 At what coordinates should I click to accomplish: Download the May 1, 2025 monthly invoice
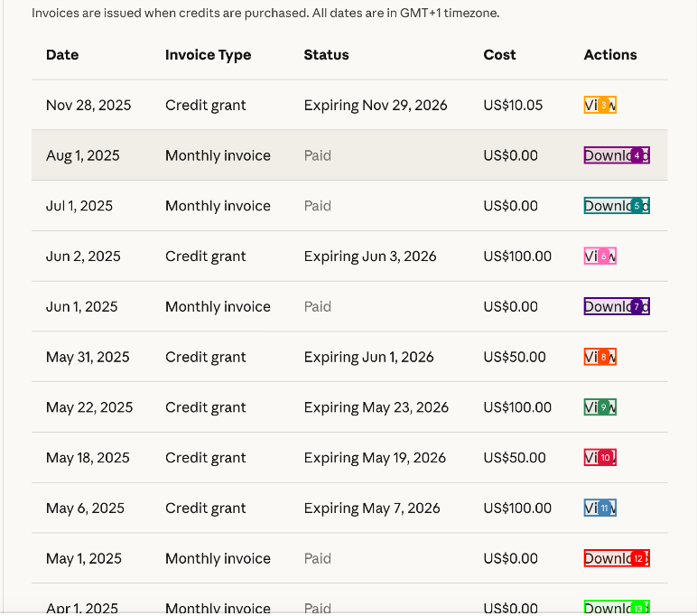617,558
